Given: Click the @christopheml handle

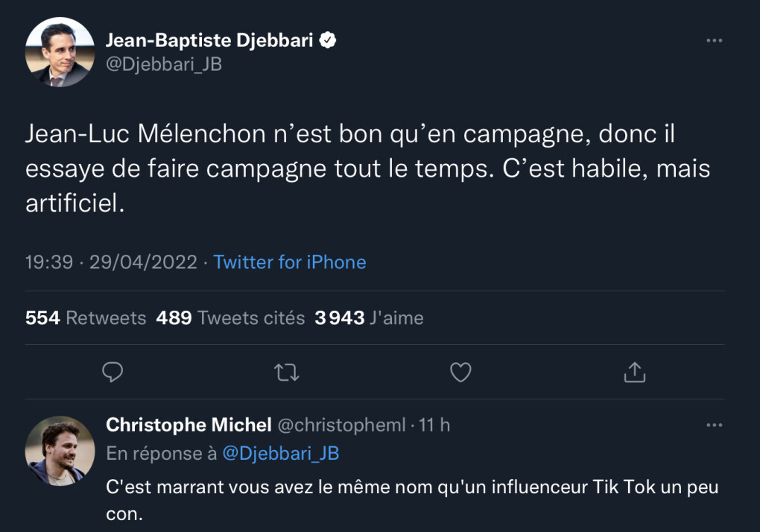Looking at the screenshot, I should click(341, 425).
